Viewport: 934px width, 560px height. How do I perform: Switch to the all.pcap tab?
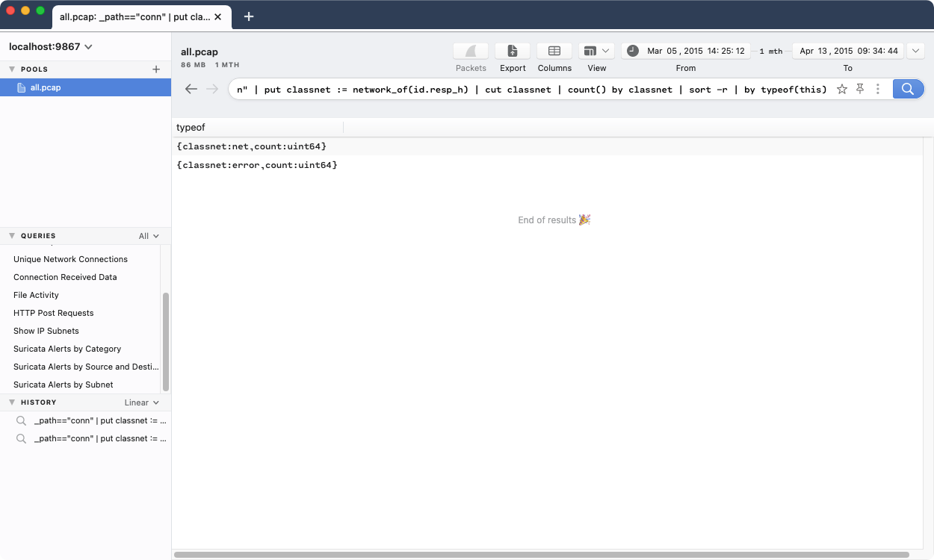click(134, 16)
